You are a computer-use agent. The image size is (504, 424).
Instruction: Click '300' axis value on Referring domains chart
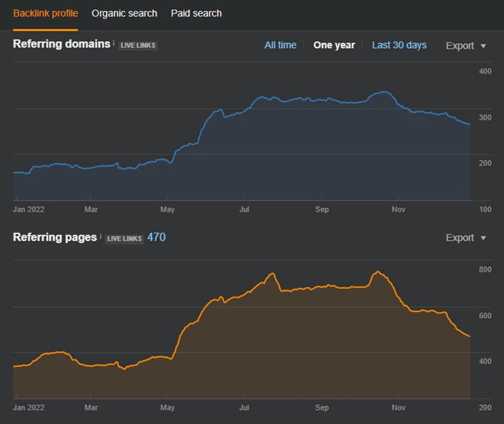[x=485, y=118]
